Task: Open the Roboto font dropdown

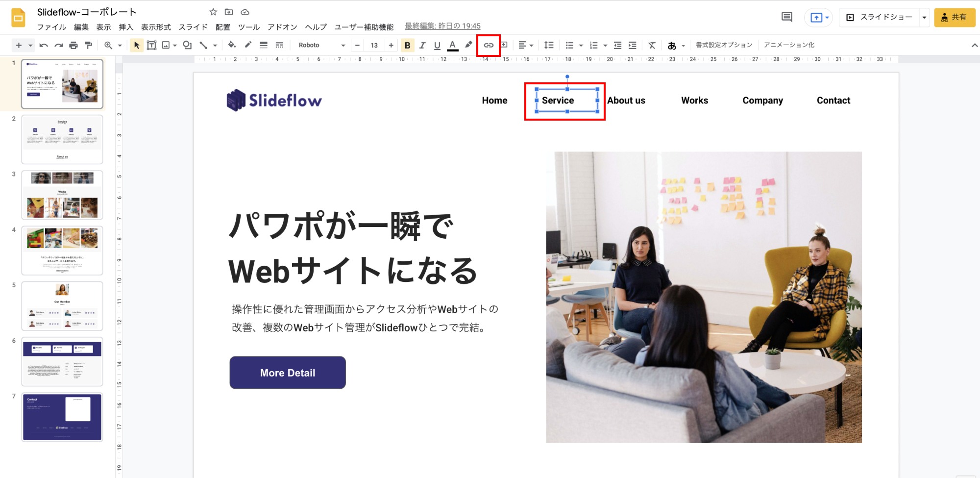Action: [321, 45]
